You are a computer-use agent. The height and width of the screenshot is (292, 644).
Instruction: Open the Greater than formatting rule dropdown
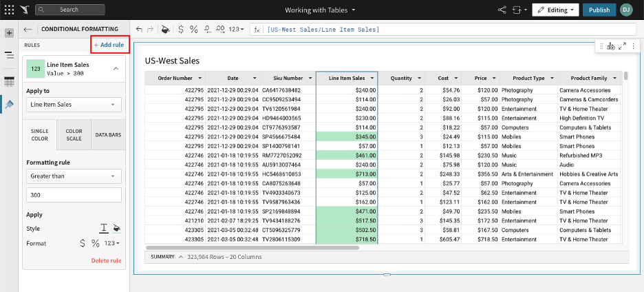coord(74,176)
